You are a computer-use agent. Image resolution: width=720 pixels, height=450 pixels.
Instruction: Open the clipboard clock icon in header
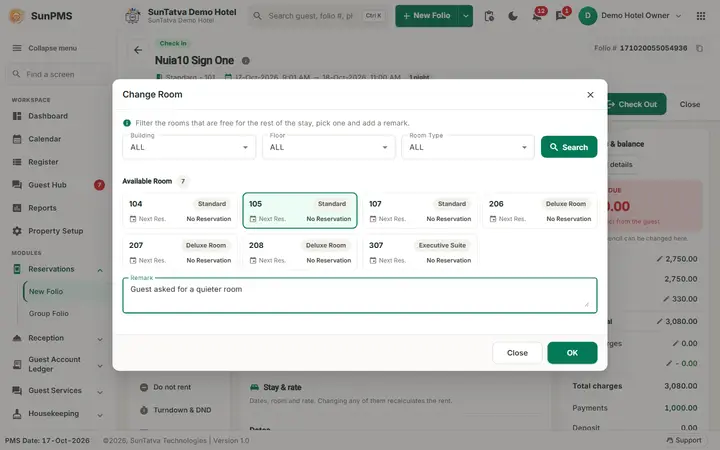point(489,16)
